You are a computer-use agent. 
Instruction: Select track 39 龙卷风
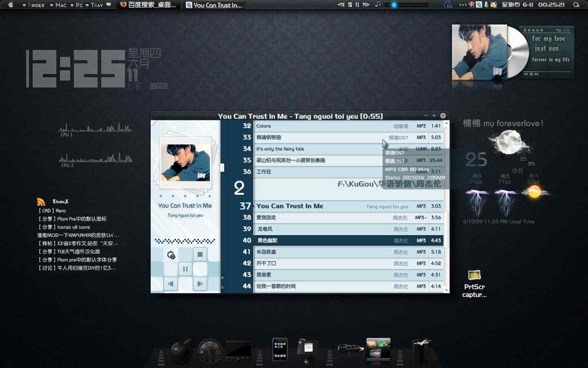[x=349, y=229]
